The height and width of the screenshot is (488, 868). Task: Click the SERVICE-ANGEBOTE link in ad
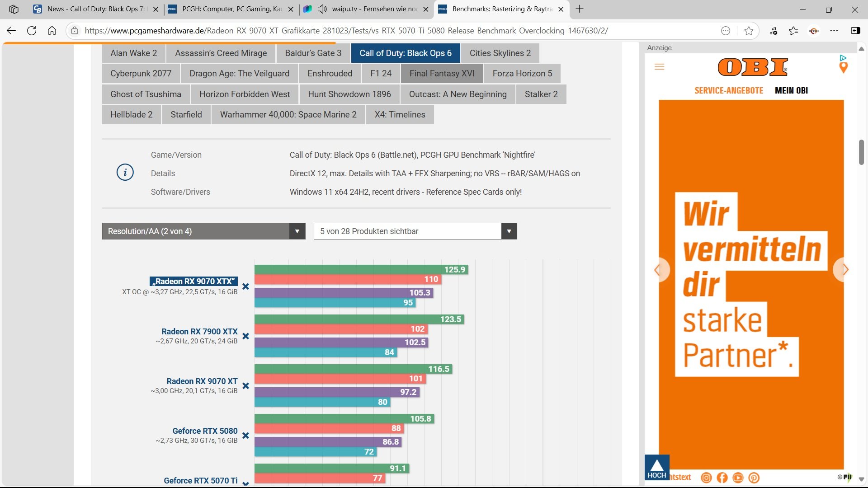pos(728,90)
